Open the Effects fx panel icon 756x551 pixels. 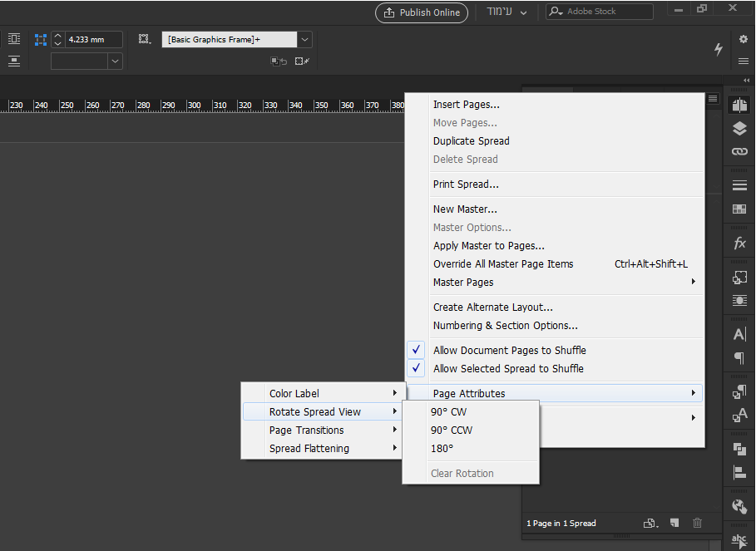(x=739, y=243)
